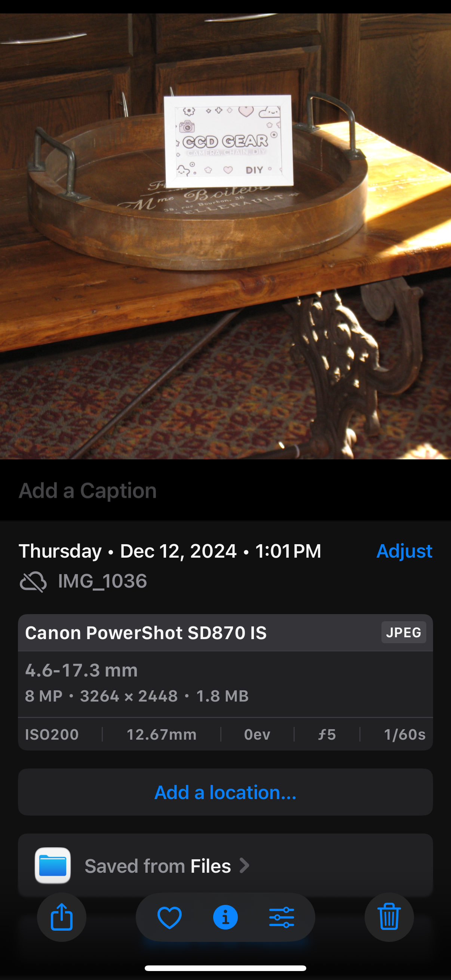
Task: Tap the ISO200 value
Action: 52,734
